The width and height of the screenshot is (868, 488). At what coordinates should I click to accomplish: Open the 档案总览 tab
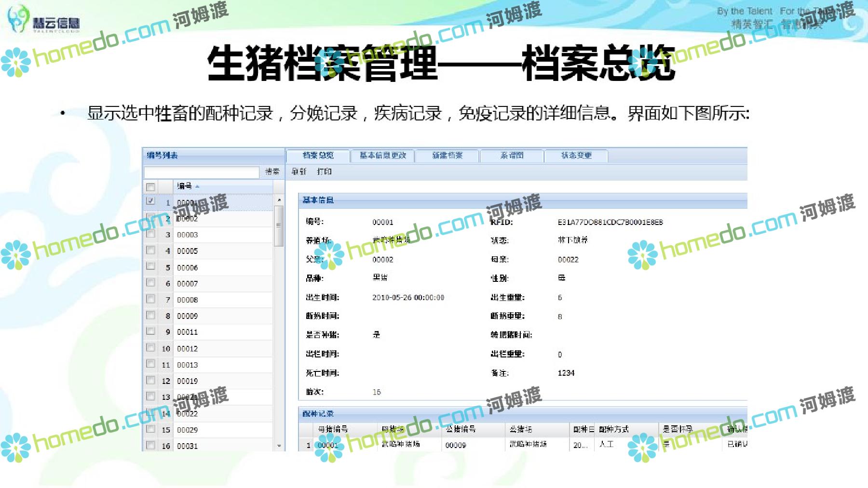pos(318,156)
